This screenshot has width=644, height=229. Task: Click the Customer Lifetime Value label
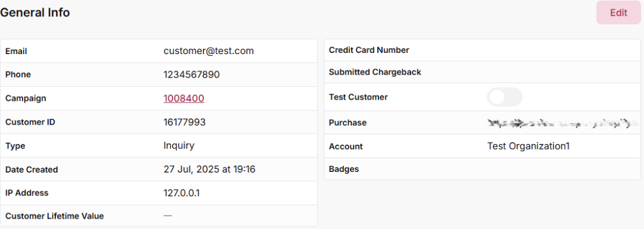pos(55,216)
